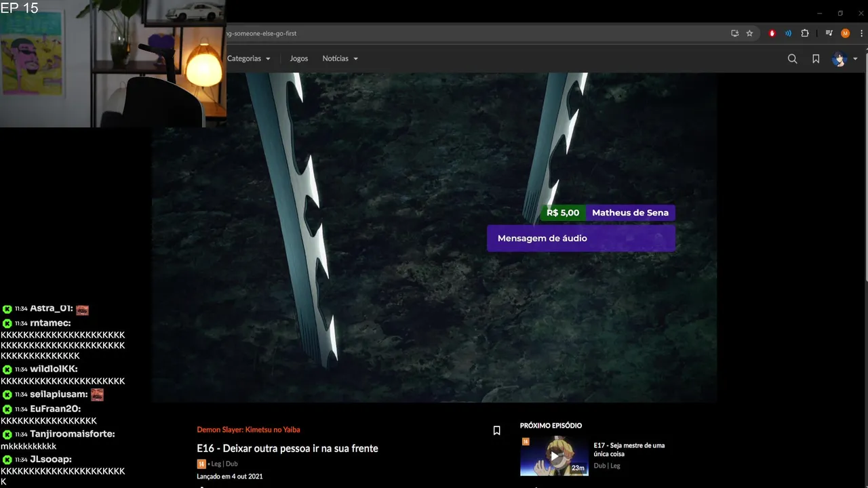This screenshot has width=868, height=488.
Task: Click the Crunchyroll user avatar
Action: tap(840, 59)
